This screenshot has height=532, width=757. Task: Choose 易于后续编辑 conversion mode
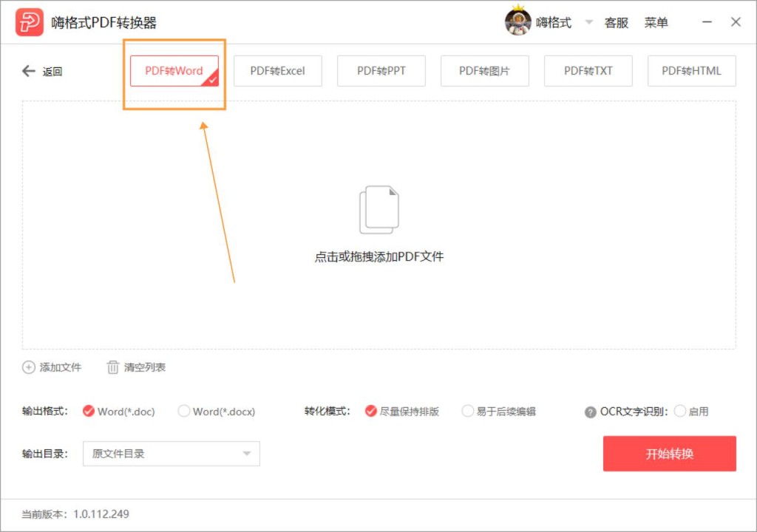pos(499,412)
